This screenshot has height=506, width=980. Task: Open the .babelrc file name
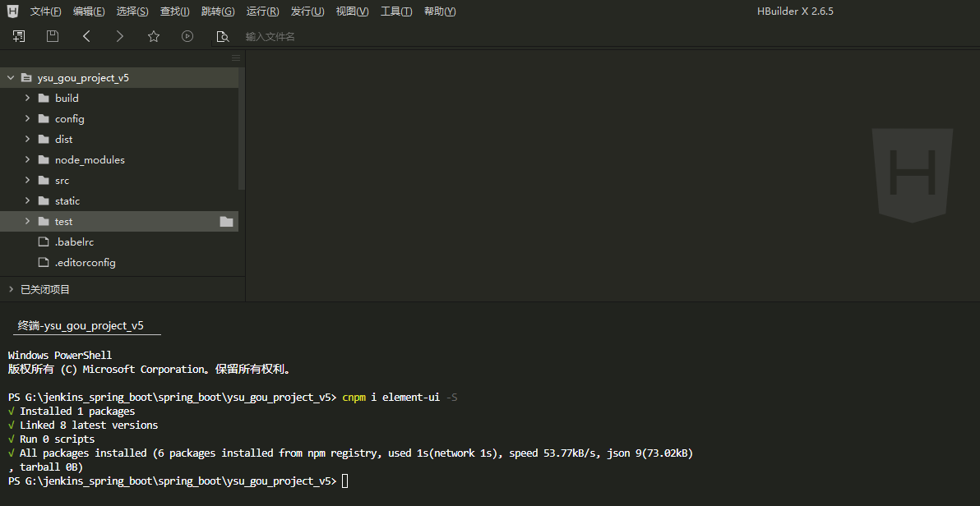click(74, 241)
